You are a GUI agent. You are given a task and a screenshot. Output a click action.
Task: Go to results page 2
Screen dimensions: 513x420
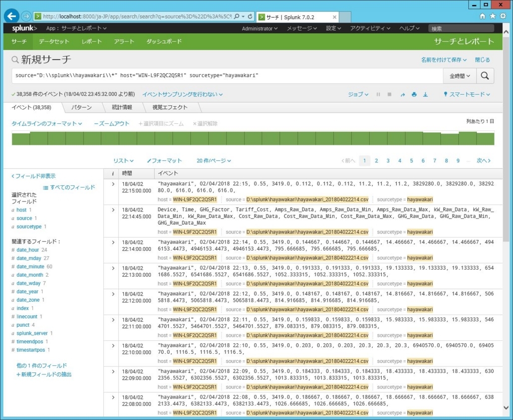(376, 161)
